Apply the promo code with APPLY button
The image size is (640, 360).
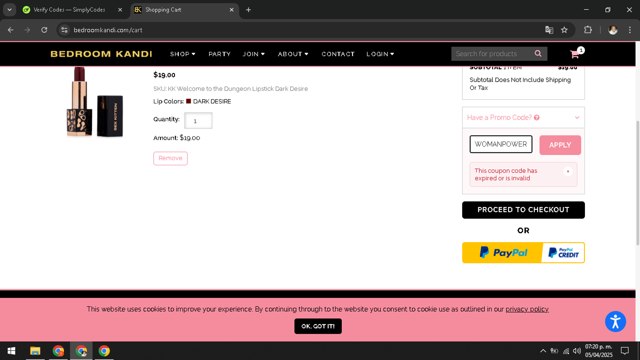[560, 145]
